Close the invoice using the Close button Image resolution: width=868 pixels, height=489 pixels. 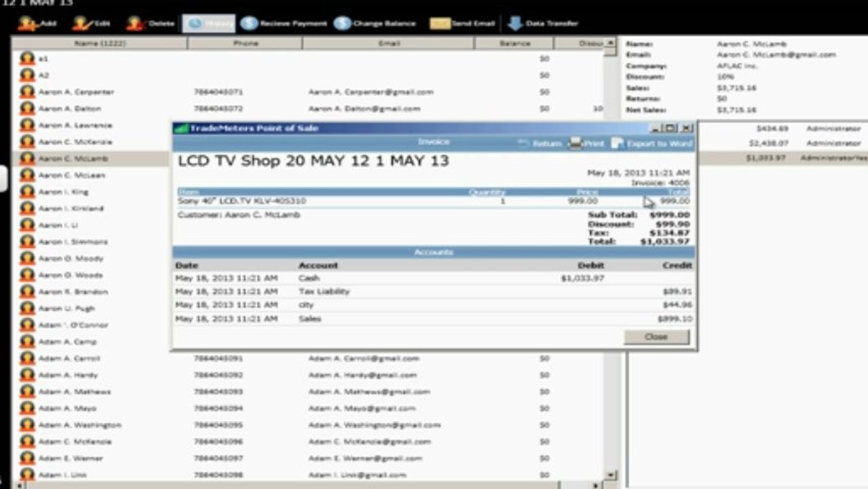point(656,337)
